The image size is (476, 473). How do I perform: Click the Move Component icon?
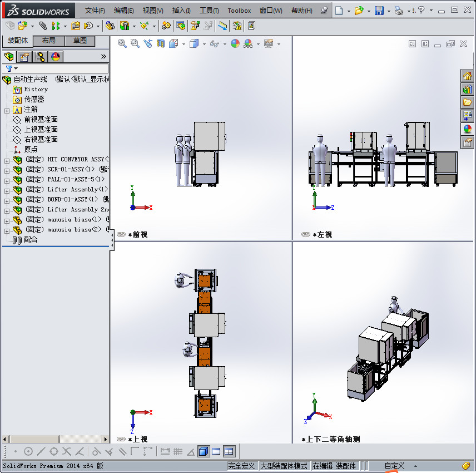[88, 26]
